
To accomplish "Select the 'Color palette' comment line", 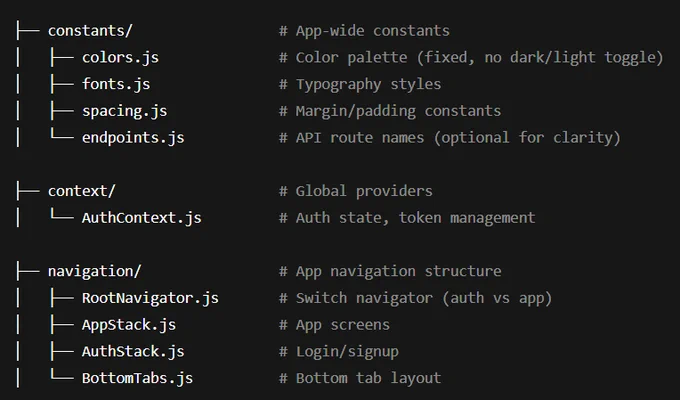I will point(471,58).
